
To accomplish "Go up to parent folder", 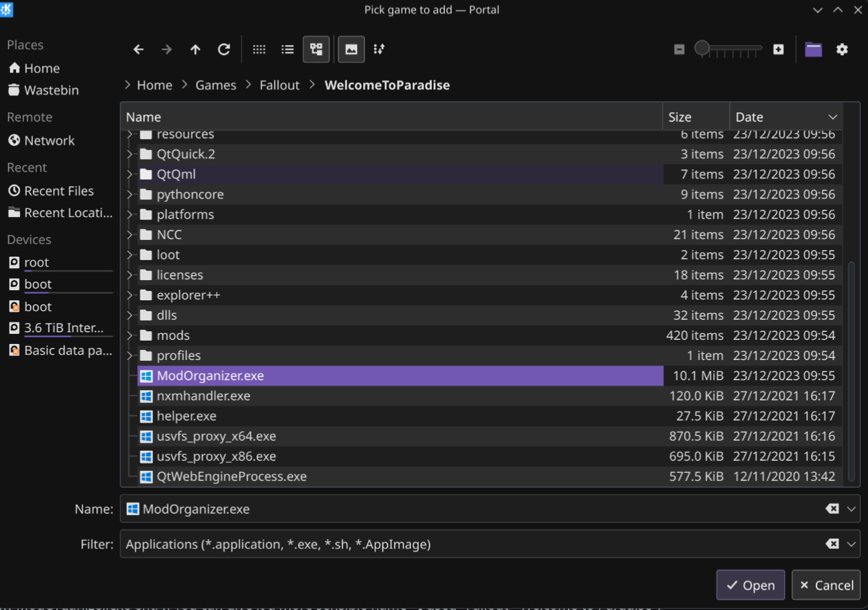I will point(195,49).
